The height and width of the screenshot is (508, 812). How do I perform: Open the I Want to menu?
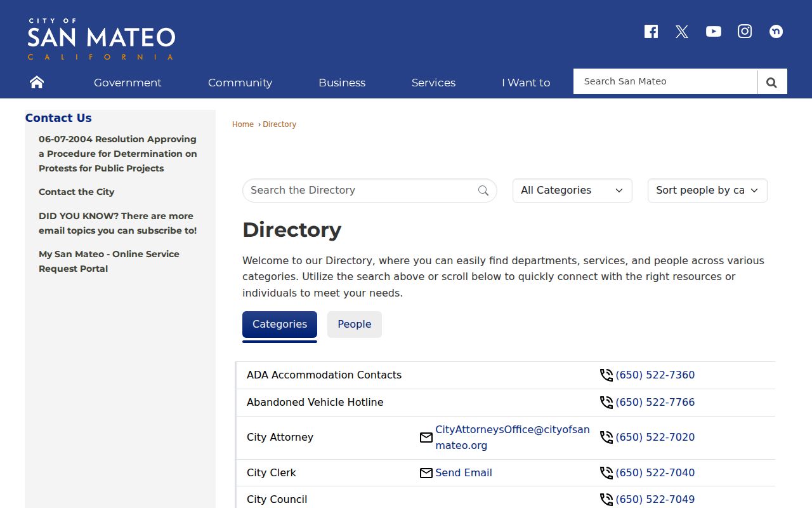[526, 83]
